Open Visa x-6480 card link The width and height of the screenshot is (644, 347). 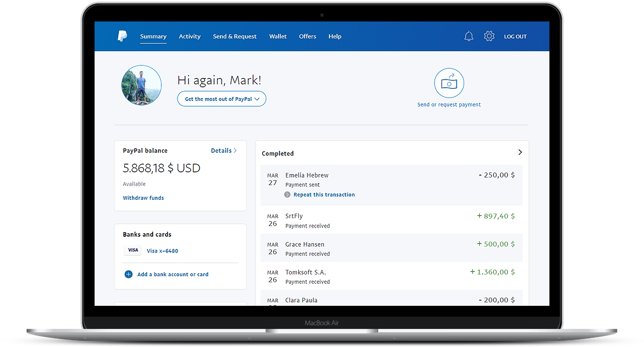point(162,251)
